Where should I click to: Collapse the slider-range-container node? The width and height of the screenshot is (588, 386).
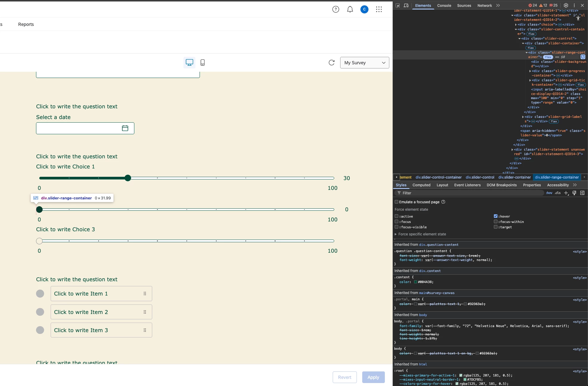[x=527, y=53]
